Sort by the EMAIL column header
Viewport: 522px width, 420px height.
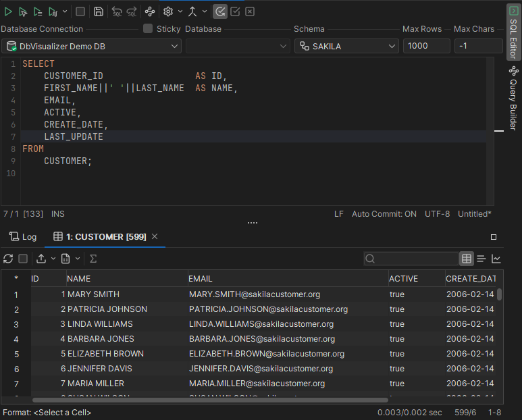(288, 279)
